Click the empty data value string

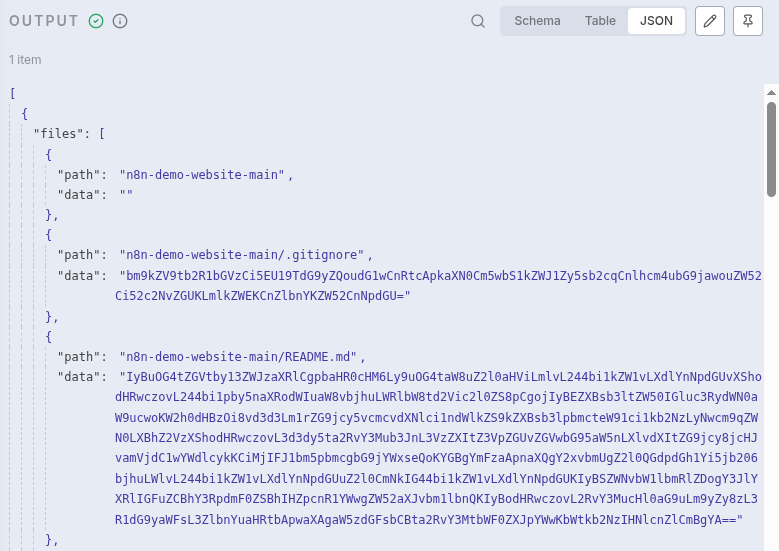pos(126,194)
